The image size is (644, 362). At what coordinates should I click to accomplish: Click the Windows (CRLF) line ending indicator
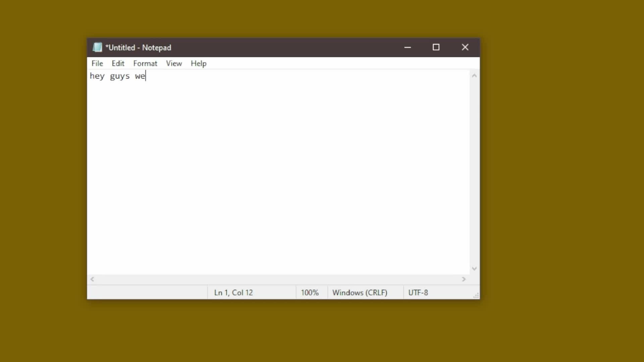pos(360,293)
